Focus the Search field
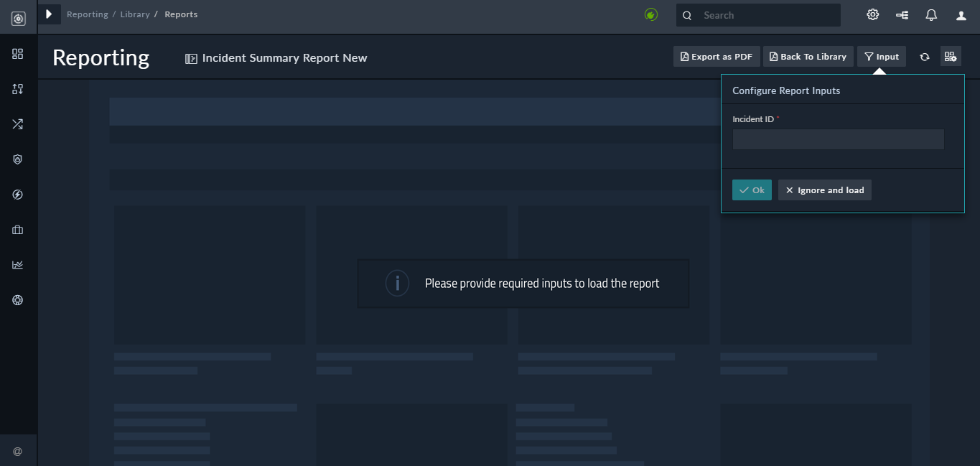The image size is (980, 466). point(758,15)
